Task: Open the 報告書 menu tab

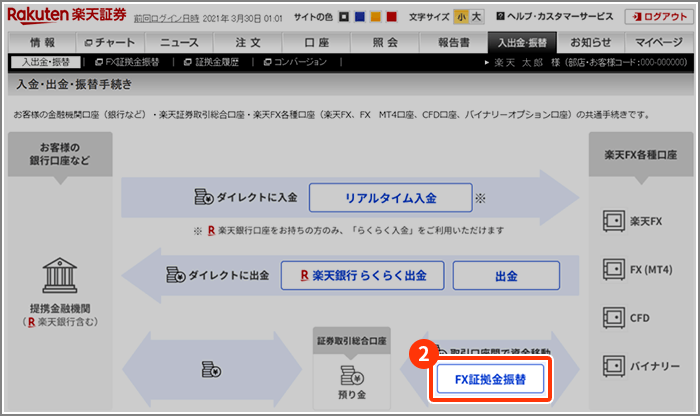Action: [x=454, y=42]
